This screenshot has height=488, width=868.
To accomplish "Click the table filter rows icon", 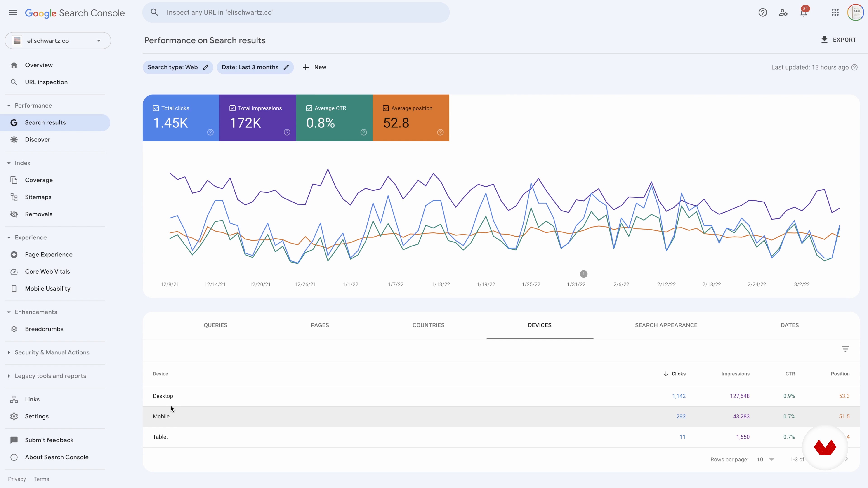I will tap(845, 349).
